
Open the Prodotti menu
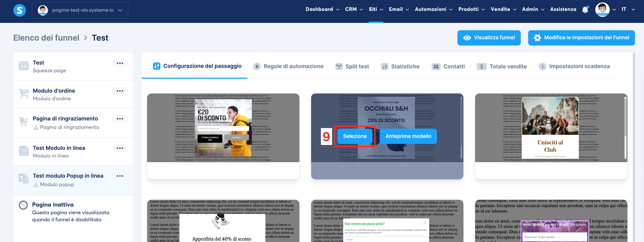coord(472,9)
